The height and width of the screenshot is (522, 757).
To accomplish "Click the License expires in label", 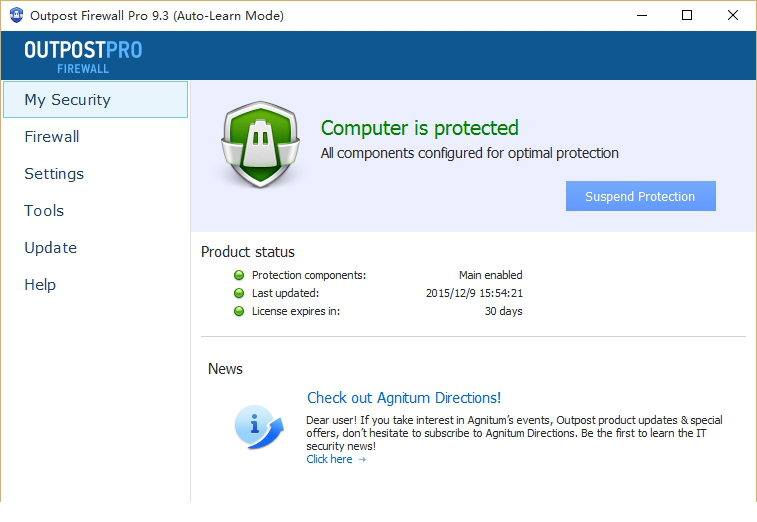I will 296,311.
